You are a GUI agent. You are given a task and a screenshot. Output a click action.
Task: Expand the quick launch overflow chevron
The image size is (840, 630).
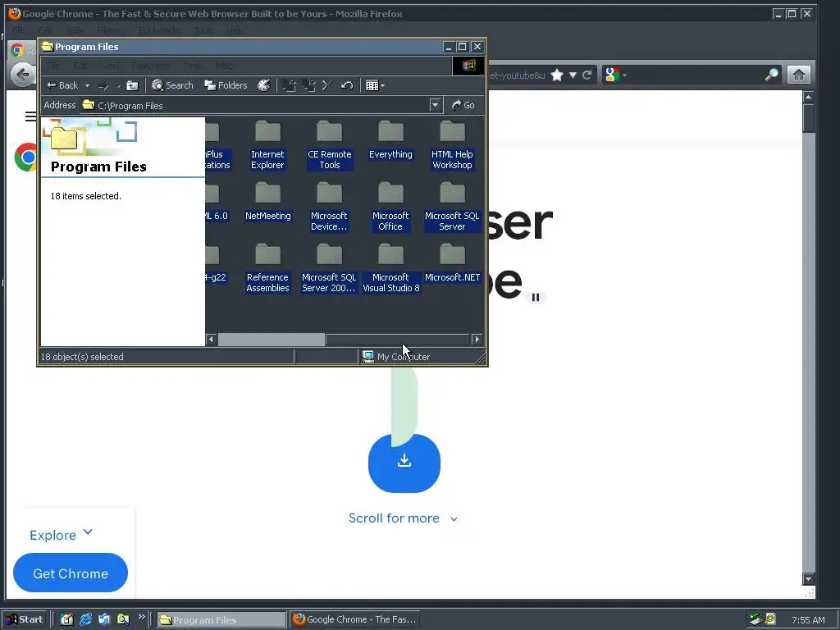[141, 617]
